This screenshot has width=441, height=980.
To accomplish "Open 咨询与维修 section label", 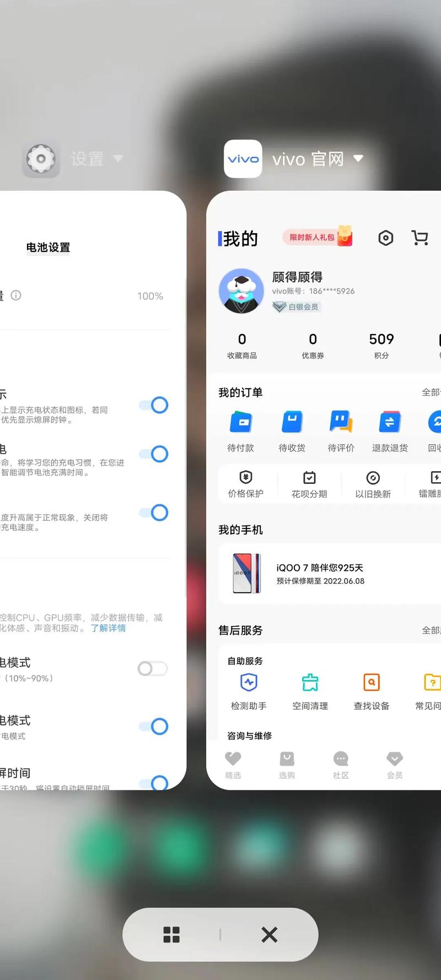I will point(249,736).
